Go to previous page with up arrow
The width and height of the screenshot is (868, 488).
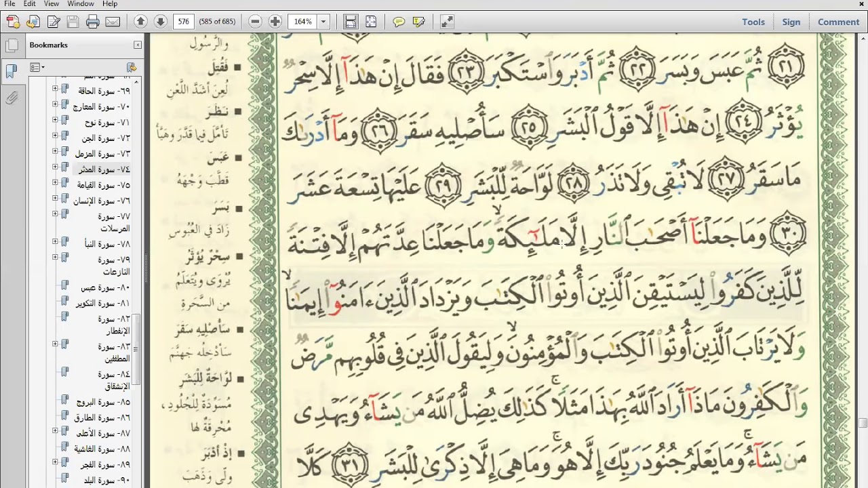click(140, 22)
